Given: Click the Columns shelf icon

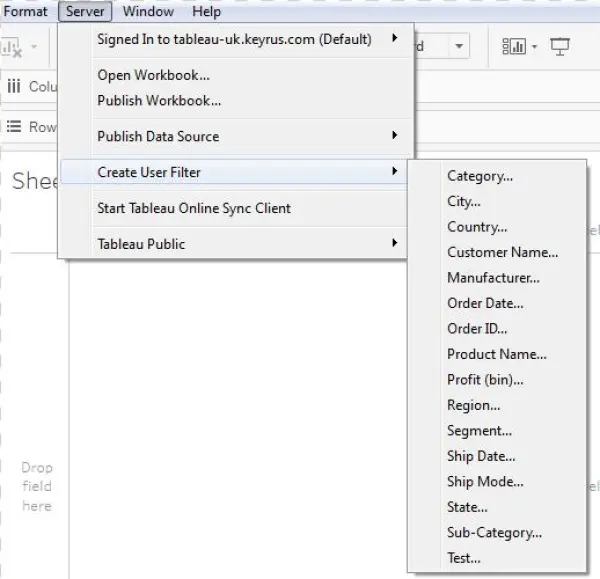Looking at the screenshot, I should pyautogui.click(x=14, y=86).
